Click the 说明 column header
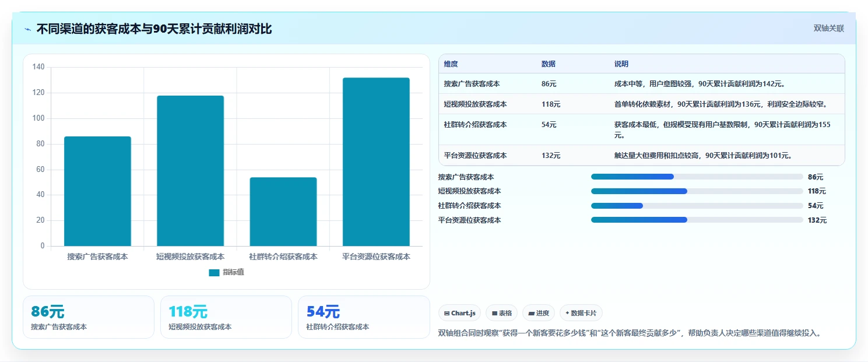The width and height of the screenshot is (868, 362). click(621, 64)
